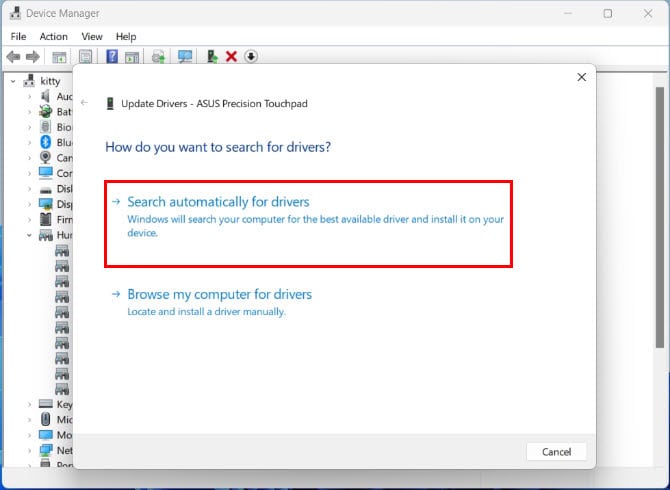Expand the Display adapters category chevron
670x490 pixels.
(x=29, y=204)
